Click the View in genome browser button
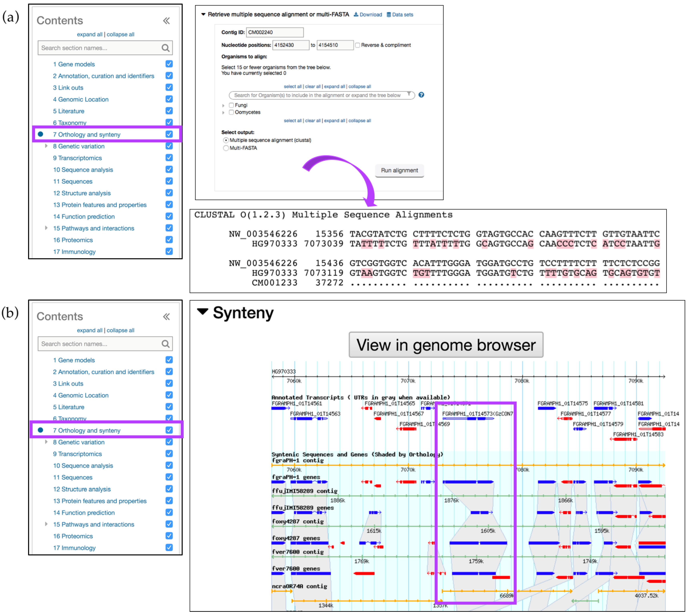 click(x=446, y=345)
